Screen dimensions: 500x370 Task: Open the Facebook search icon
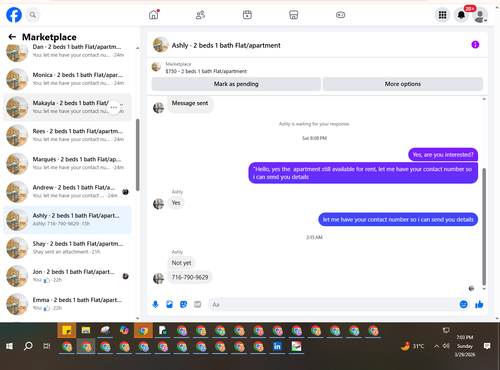33,15
